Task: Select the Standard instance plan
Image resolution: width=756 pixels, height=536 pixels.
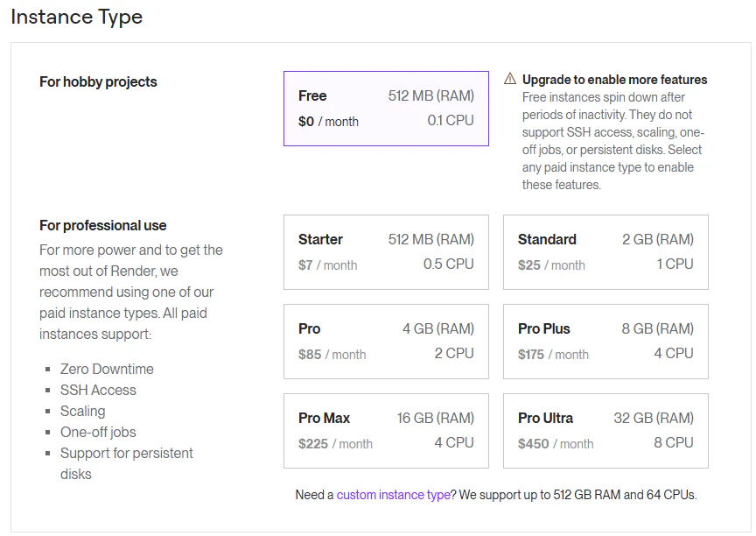Action: tap(605, 252)
